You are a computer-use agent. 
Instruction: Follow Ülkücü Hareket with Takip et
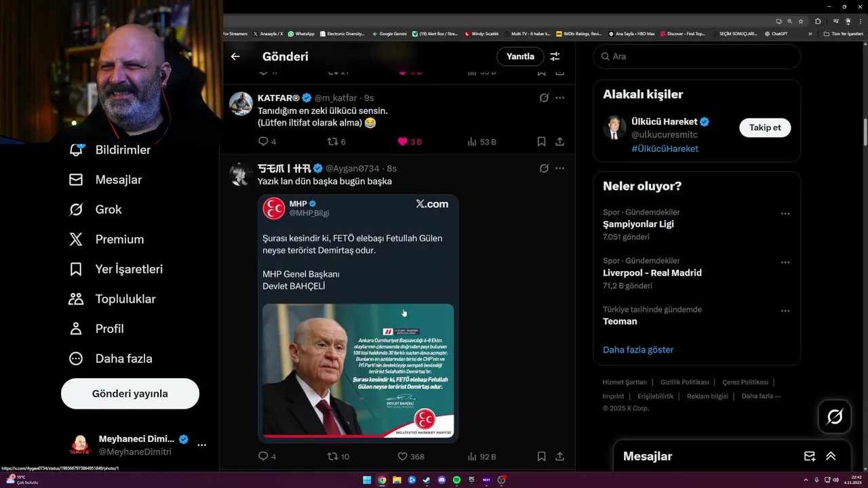pos(765,127)
